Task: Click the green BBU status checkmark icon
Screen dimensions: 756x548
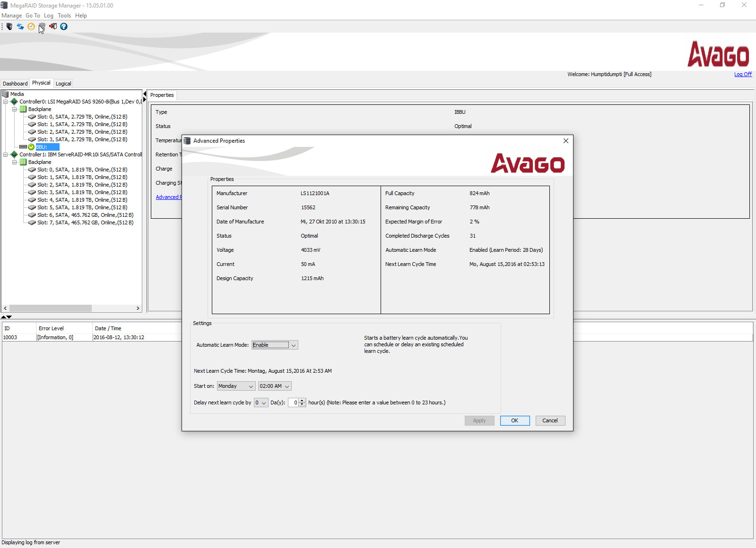Action: pyautogui.click(x=31, y=147)
